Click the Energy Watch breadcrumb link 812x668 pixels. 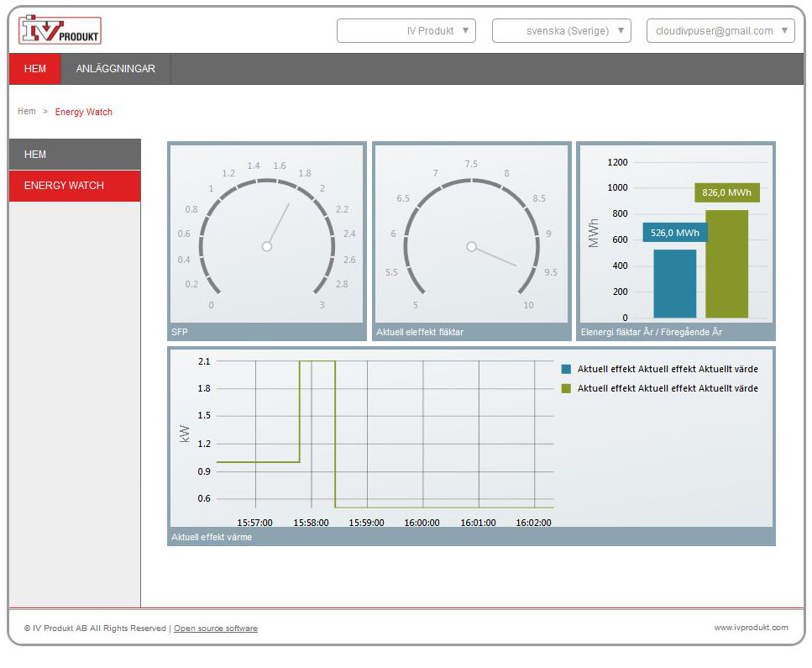tap(83, 112)
